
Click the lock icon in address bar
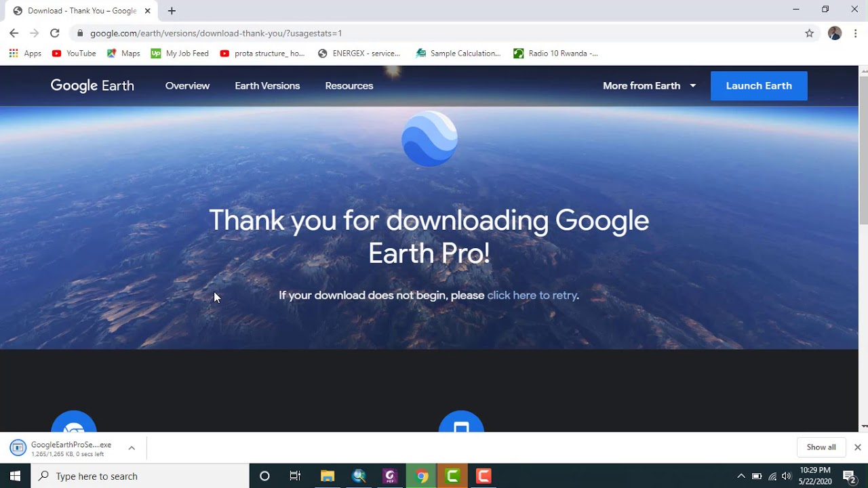tap(80, 33)
